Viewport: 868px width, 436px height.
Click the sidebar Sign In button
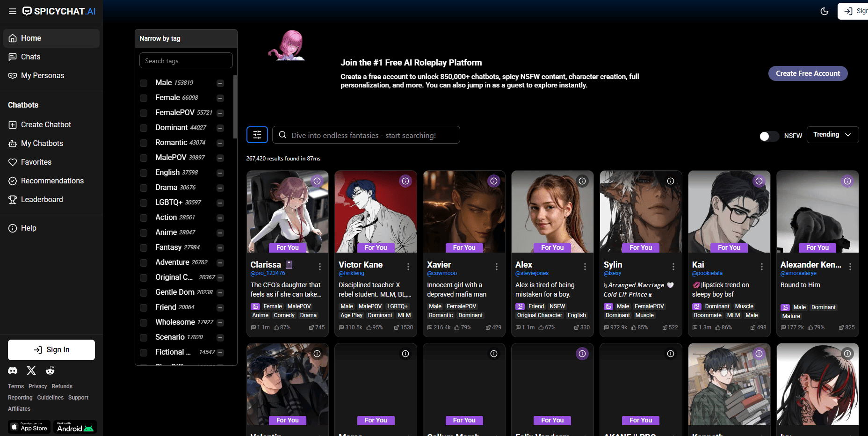[51, 350]
